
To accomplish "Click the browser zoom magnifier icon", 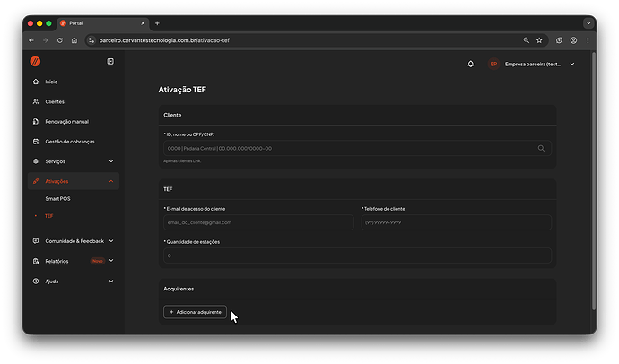I will point(527,40).
